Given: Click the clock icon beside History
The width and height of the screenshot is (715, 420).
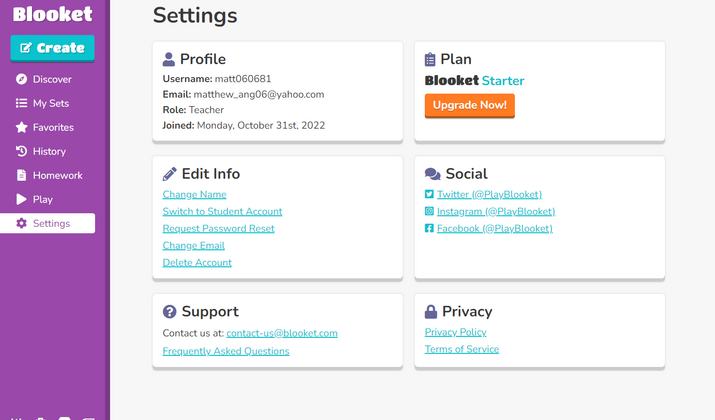Looking at the screenshot, I should click(21, 151).
